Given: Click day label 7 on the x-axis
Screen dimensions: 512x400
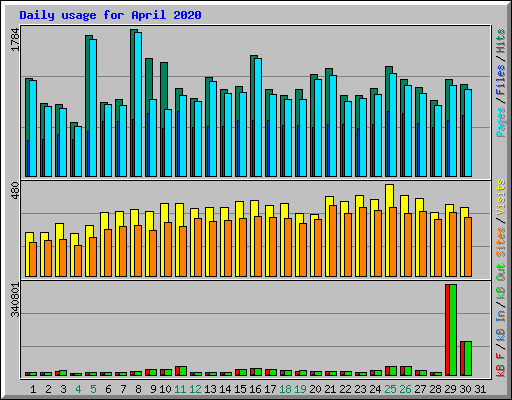Looking at the screenshot, I should pyautogui.click(x=123, y=389).
